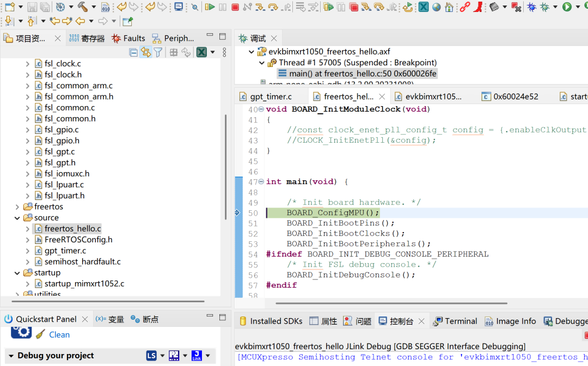
Task: Fold the main function at line 47
Action: pyautogui.click(x=261, y=181)
